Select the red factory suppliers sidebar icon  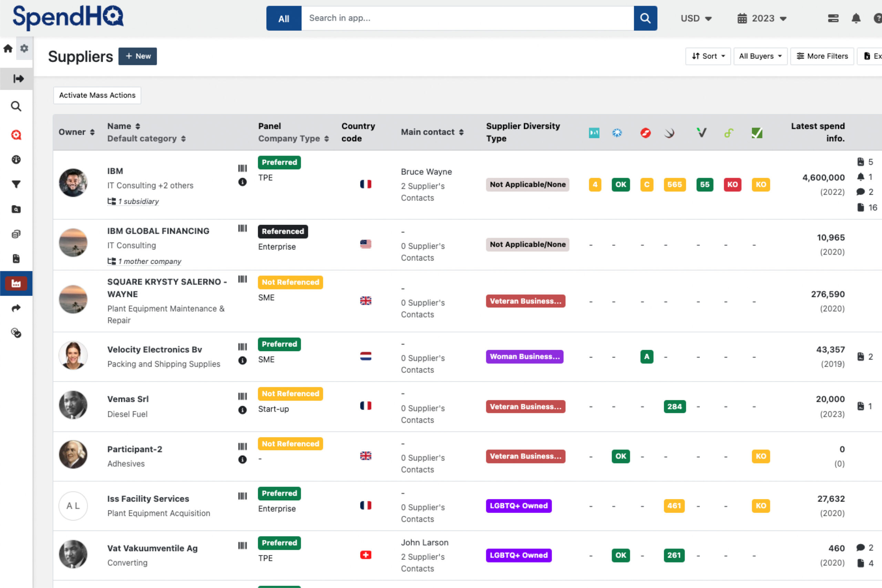tap(16, 283)
